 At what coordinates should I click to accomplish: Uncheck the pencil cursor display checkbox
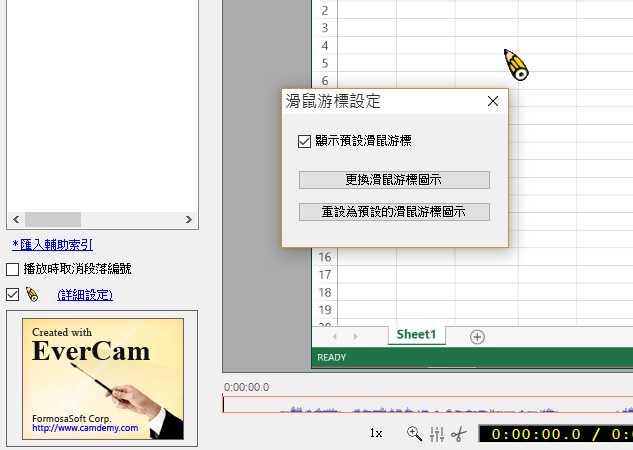click(x=12, y=294)
